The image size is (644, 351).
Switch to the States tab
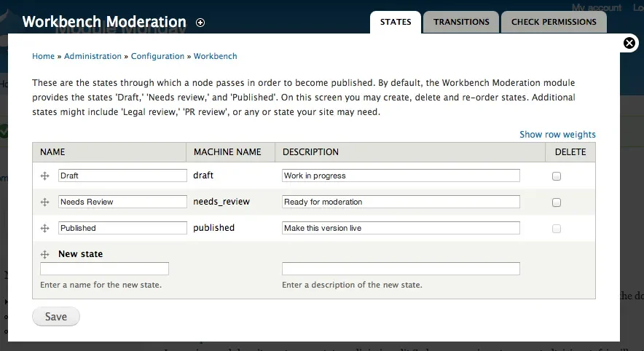(x=396, y=22)
